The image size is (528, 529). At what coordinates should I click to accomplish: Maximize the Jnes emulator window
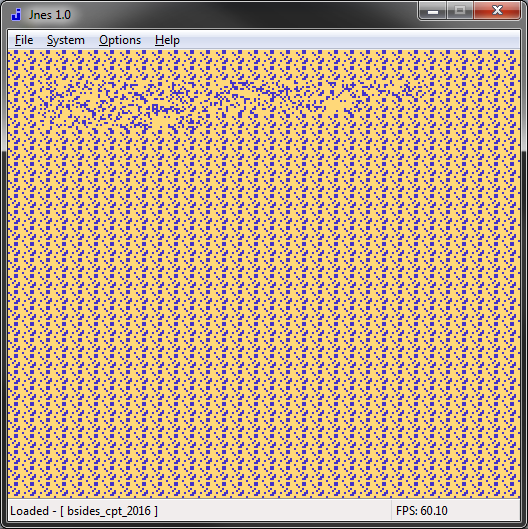(460, 10)
